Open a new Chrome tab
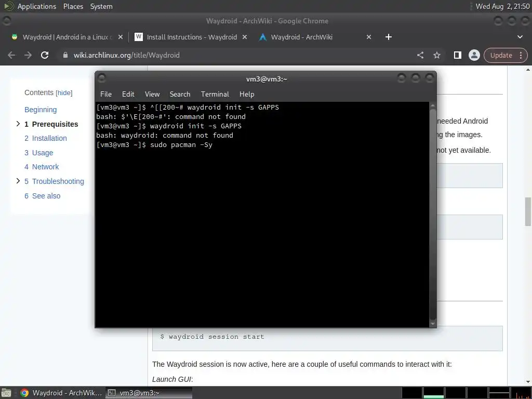 point(389,37)
